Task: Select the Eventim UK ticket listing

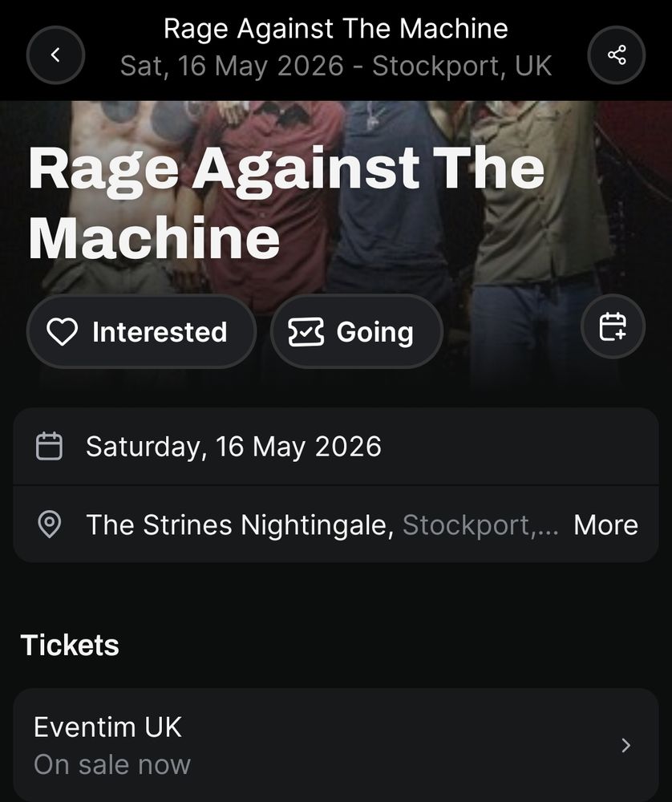Action: [336, 745]
